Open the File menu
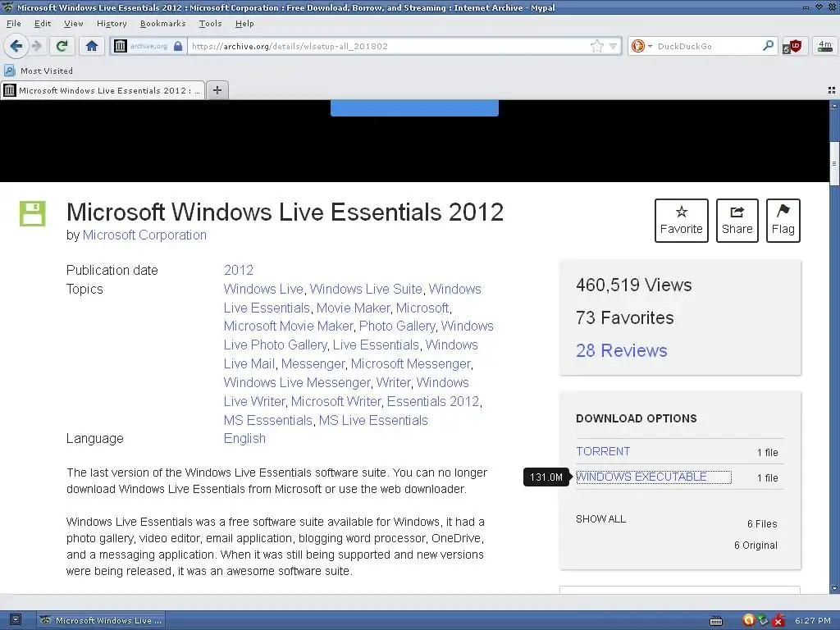 [x=13, y=24]
